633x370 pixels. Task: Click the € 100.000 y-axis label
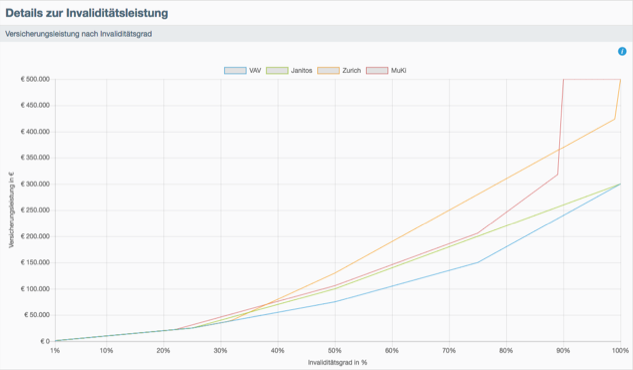click(35, 289)
